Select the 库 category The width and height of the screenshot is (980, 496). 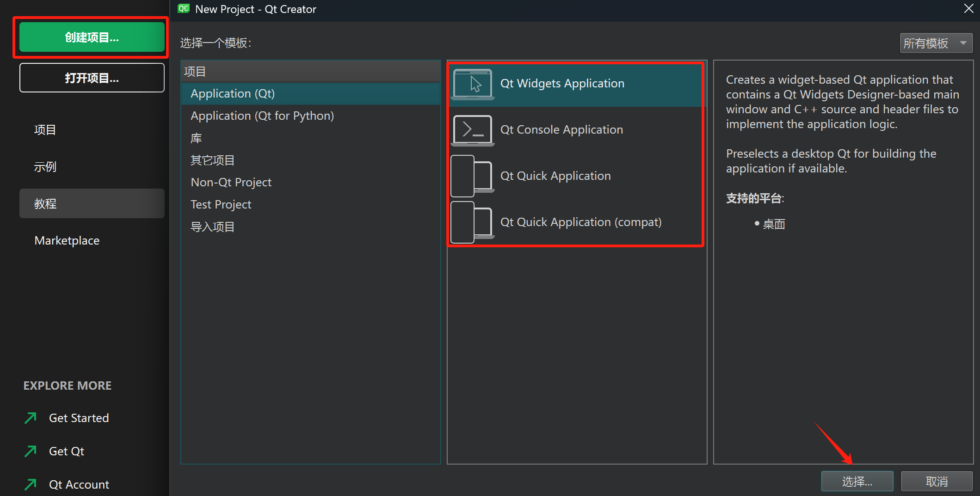tap(197, 138)
